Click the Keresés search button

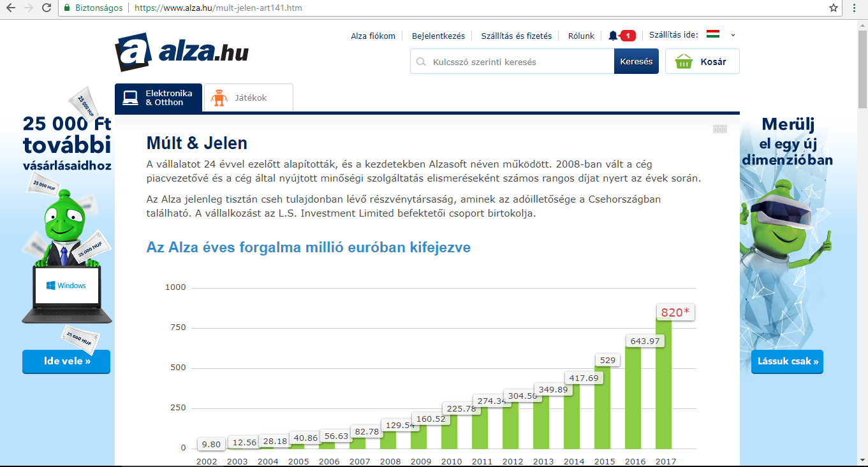click(636, 62)
